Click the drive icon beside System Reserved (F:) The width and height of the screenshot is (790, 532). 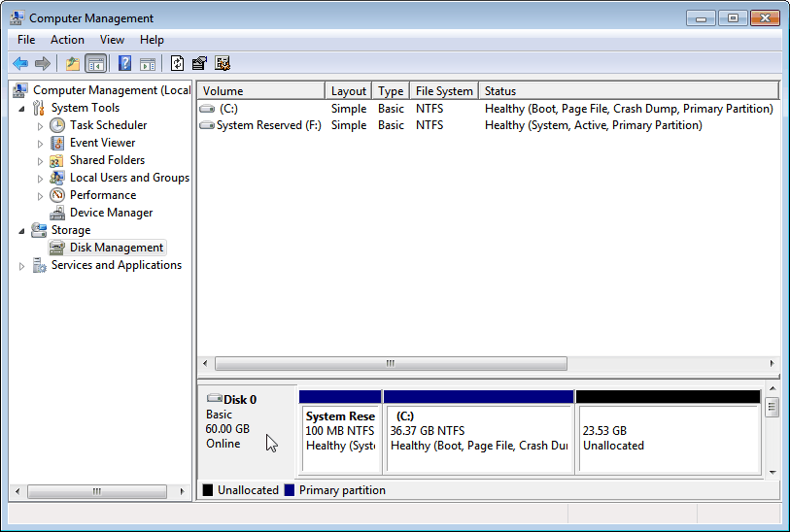click(207, 125)
